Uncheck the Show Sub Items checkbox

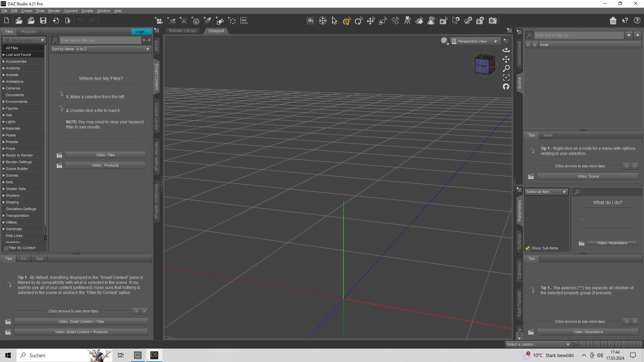click(528, 248)
